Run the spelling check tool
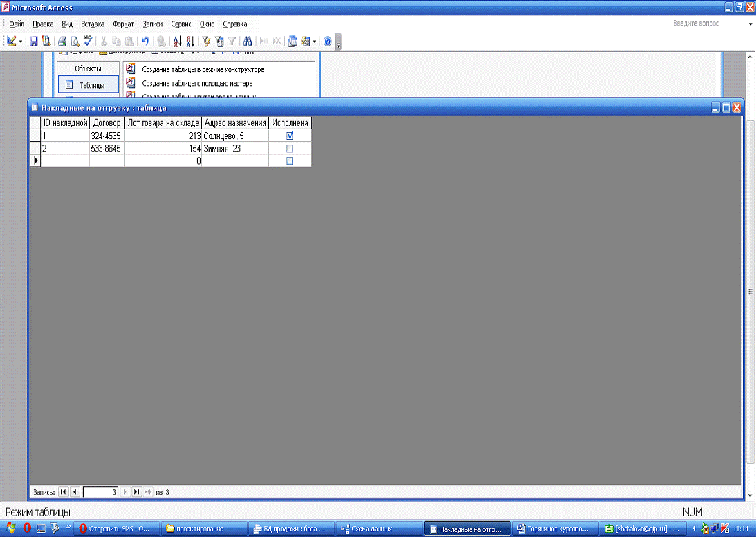Viewport: 756px width, 537px height. click(88, 42)
